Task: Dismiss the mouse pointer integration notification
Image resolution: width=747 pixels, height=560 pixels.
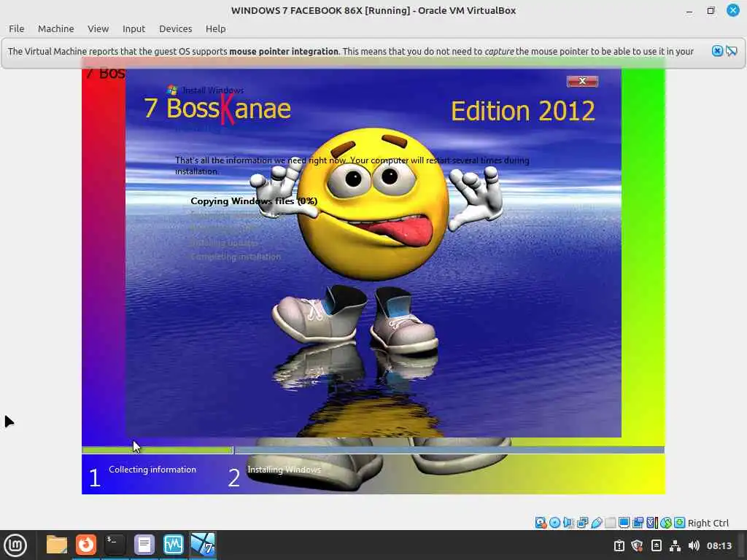Action: tap(717, 50)
